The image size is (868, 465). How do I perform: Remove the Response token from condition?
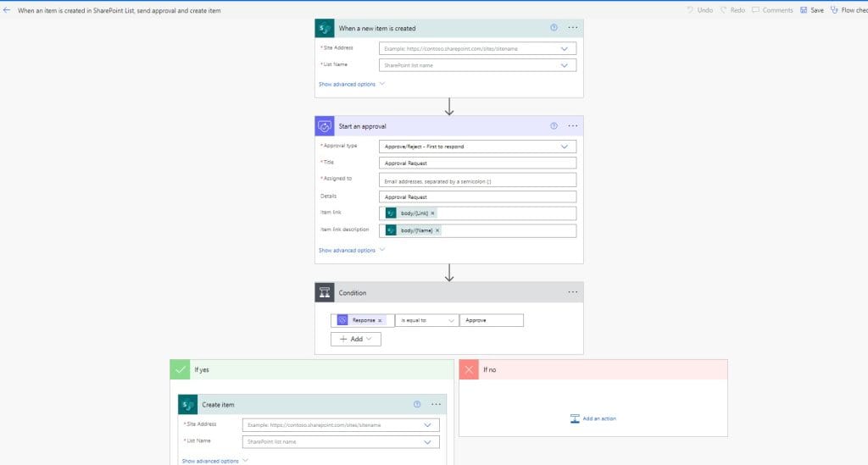(380, 321)
